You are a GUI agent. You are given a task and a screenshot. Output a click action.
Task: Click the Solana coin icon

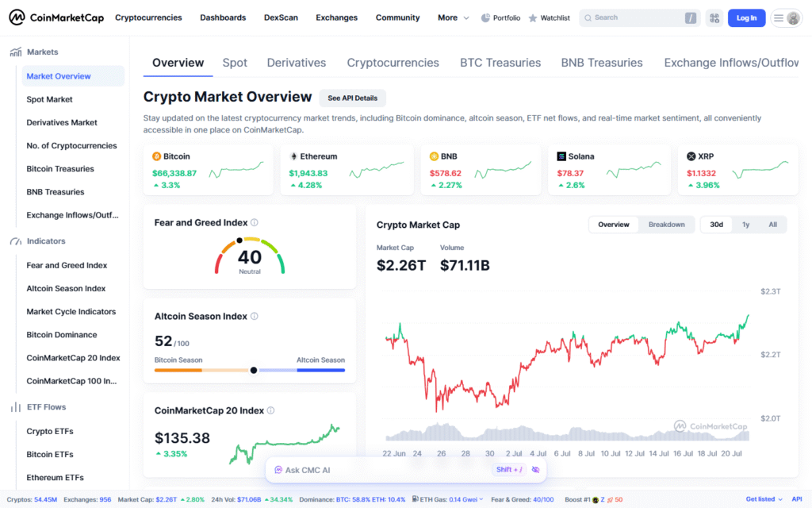(561, 156)
